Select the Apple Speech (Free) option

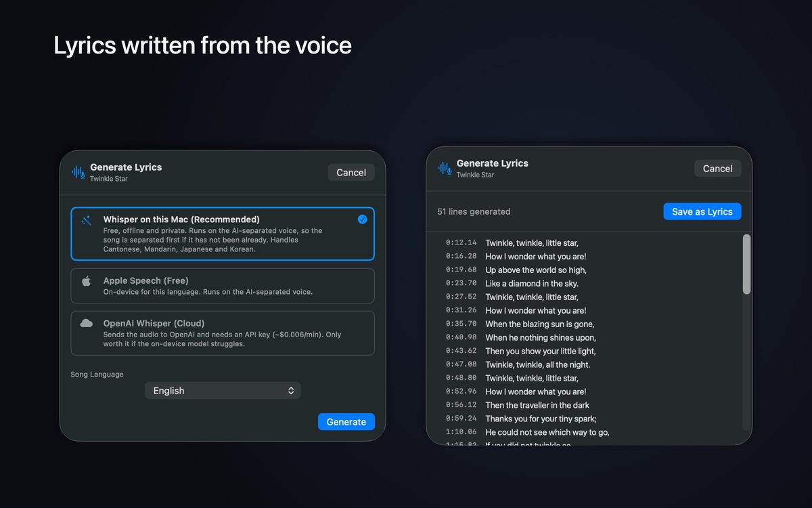click(x=223, y=286)
